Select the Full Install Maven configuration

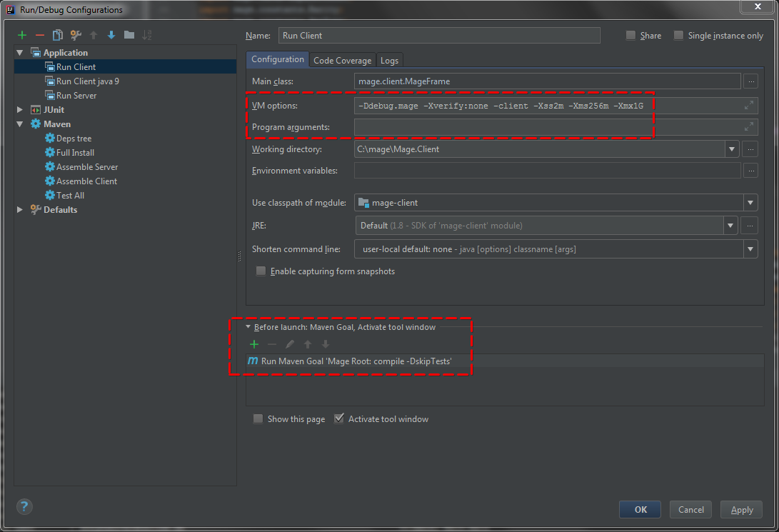coord(125,153)
